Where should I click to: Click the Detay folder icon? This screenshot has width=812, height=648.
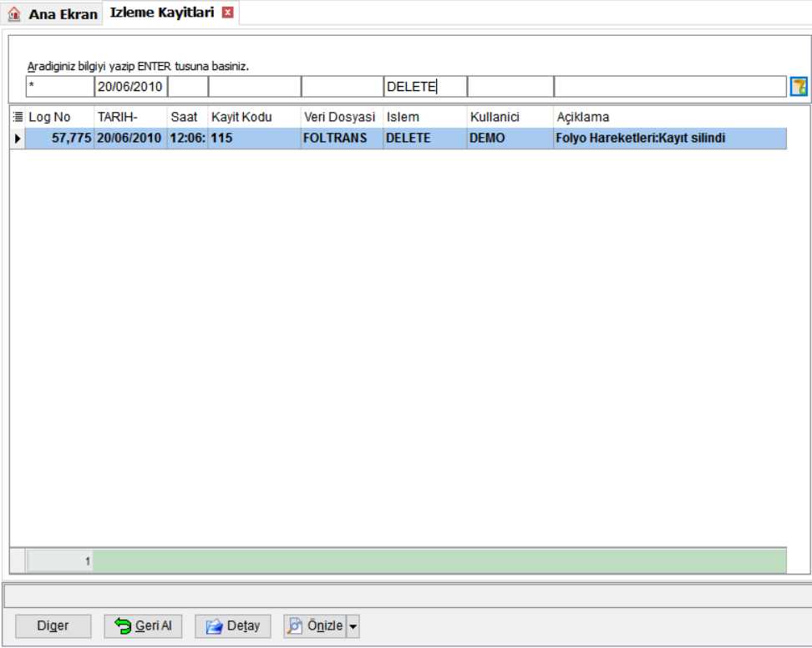click(214, 626)
